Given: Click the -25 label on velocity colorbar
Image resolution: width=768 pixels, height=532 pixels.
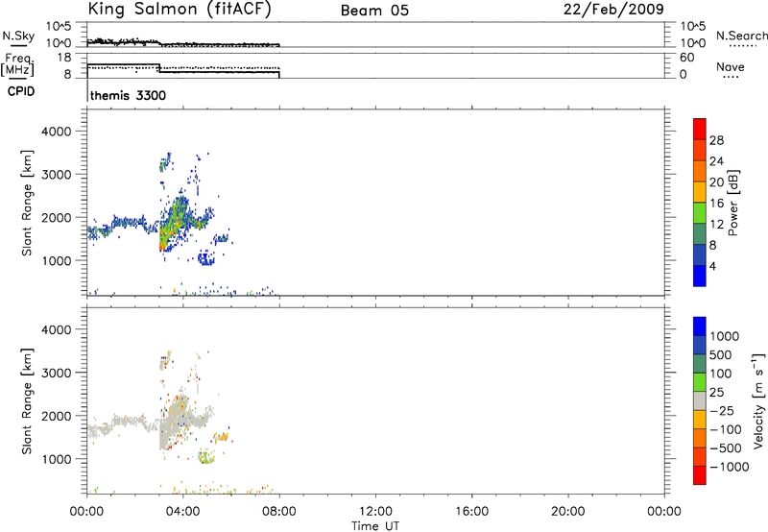Looking at the screenshot, I should click(722, 411).
